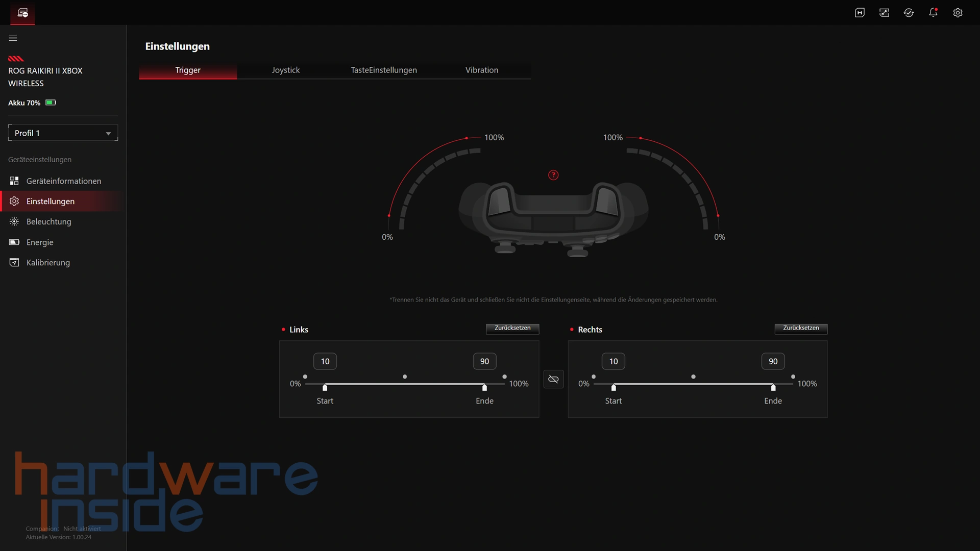
Task: Switch to the Vibration tab
Action: tap(481, 70)
